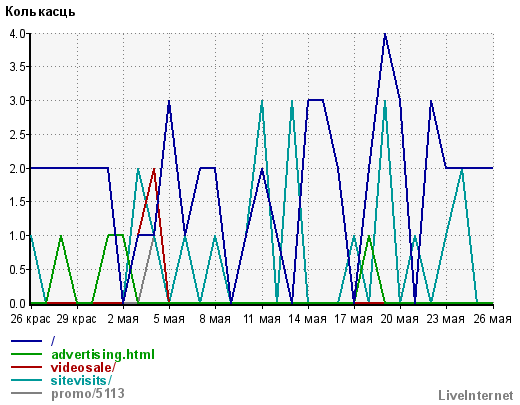Click the 20 мая x-axis date label
Image resolution: width=520 pixels, height=405 pixels.
(399, 319)
